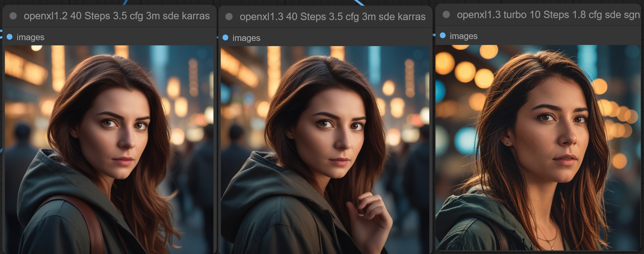Click the 'images' label on the turbo node
This screenshot has height=254, width=644.
[x=464, y=36]
